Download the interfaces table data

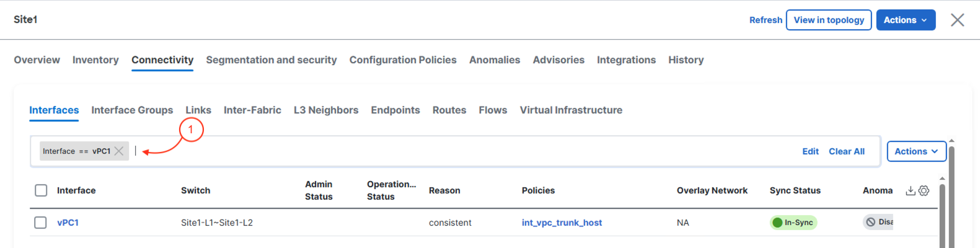pos(911,190)
